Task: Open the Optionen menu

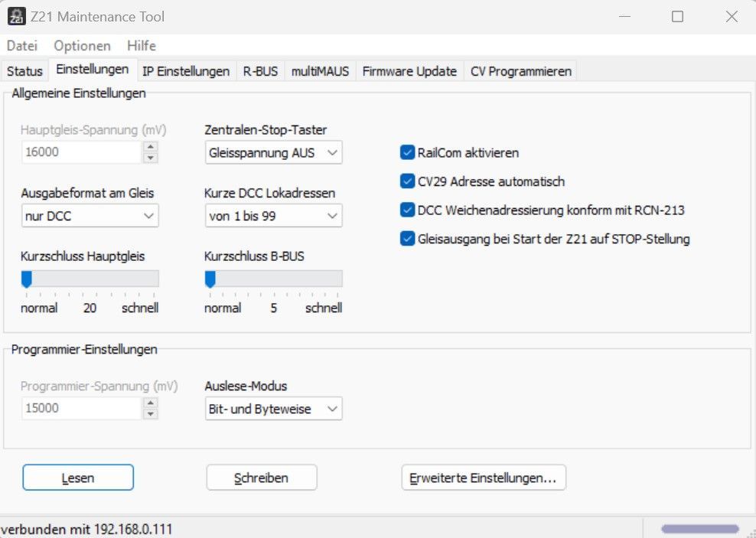Action: click(82, 46)
